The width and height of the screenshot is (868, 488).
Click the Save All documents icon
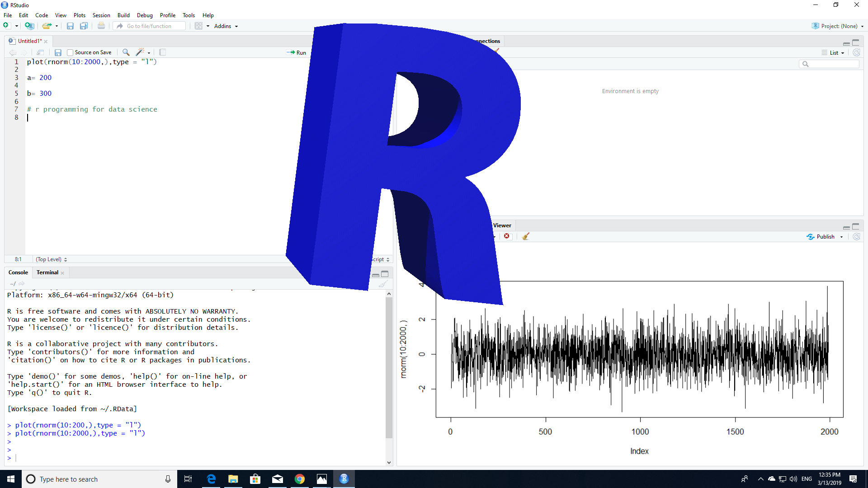coord(84,26)
